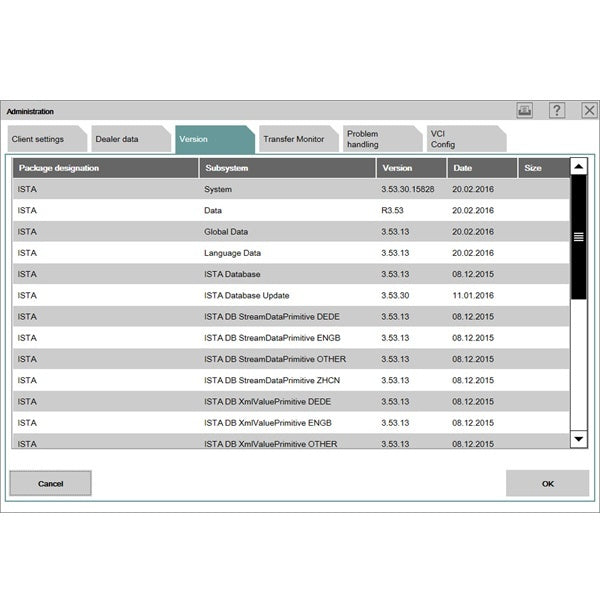Select ISTA DB XmlValuePrimitive ENGB
Screen dimensions: 600x600
tap(267, 423)
